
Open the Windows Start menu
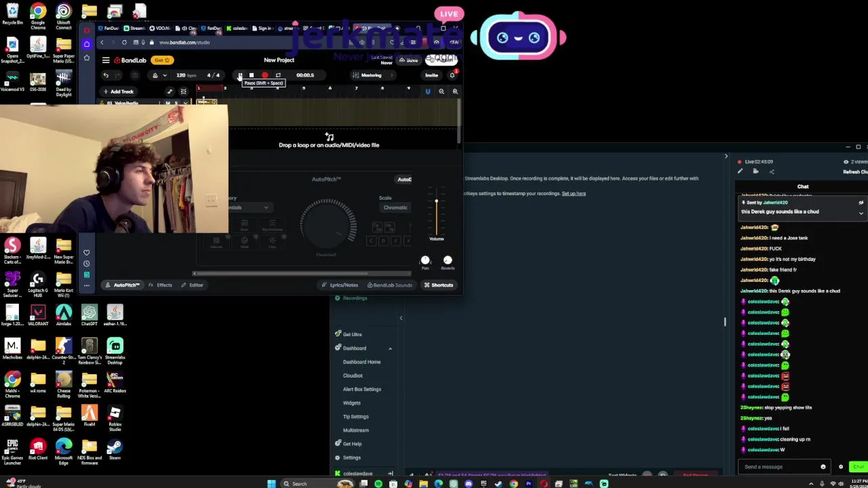pyautogui.click(x=271, y=484)
